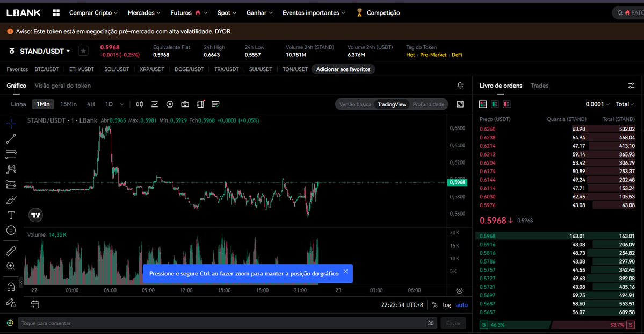Select the zoom in tool
The width and height of the screenshot is (644, 334).
[11, 266]
